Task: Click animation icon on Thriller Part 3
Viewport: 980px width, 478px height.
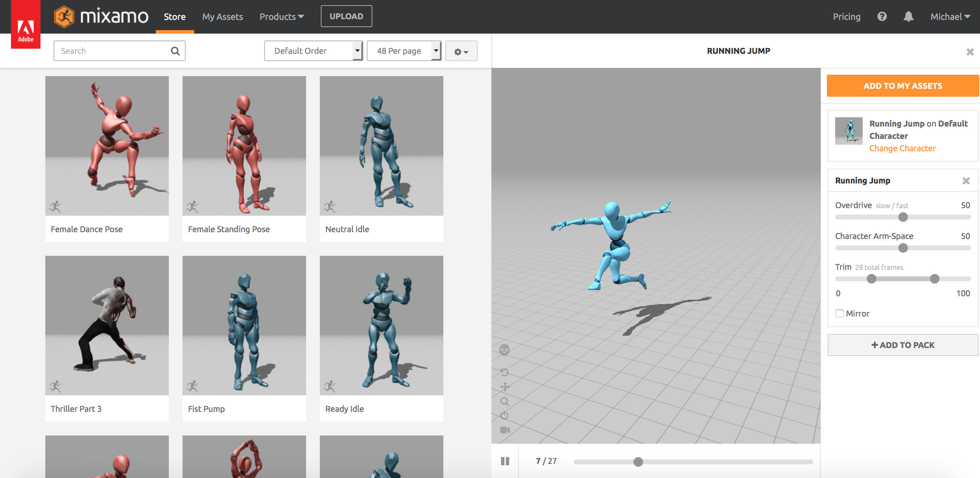Action: [x=55, y=386]
